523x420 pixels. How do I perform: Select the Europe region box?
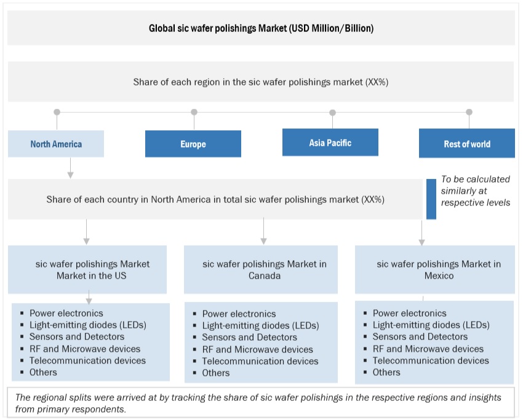[x=193, y=144]
